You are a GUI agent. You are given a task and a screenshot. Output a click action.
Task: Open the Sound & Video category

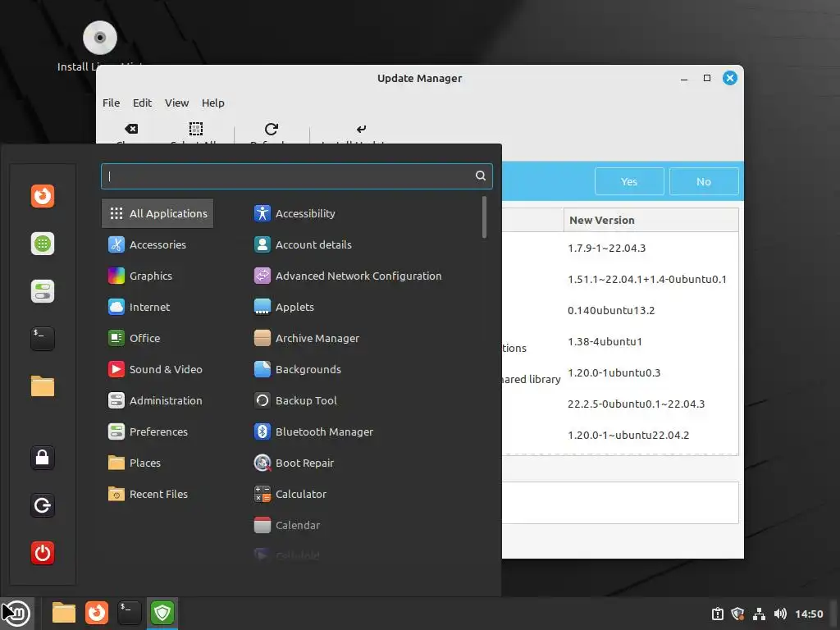click(x=157, y=369)
